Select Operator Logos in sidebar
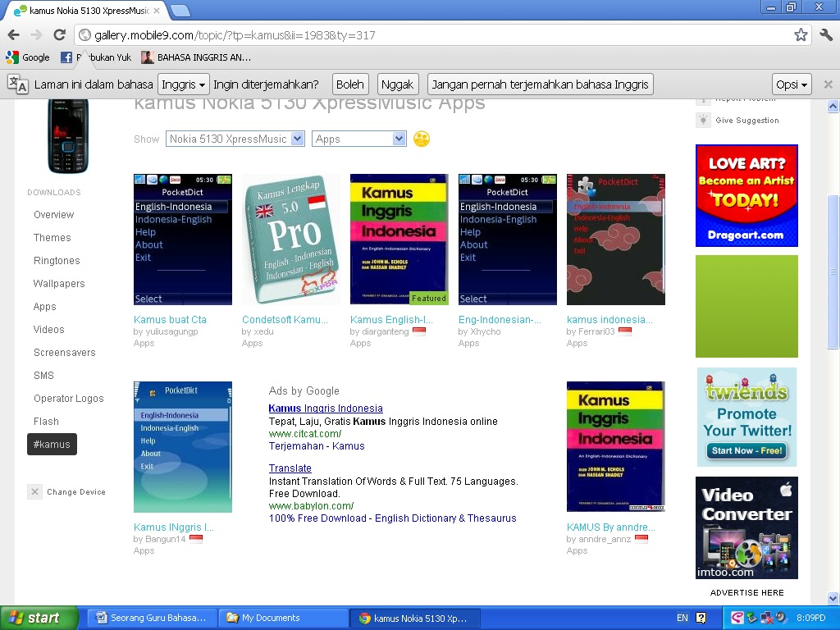The width and height of the screenshot is (840, 630). 69,399
